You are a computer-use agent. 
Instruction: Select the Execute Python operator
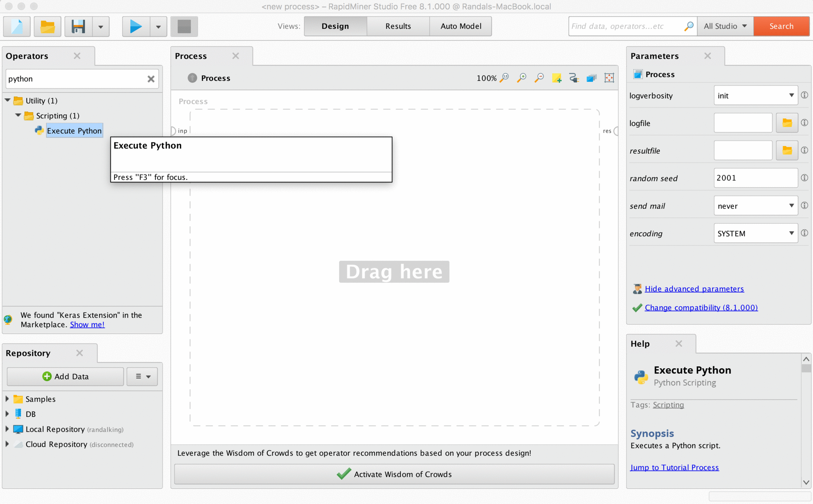tap(74, 131)
